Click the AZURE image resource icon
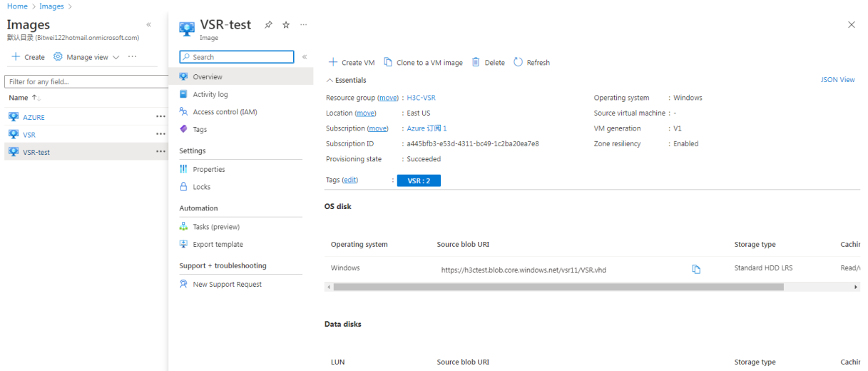 [x=14, y=116]
